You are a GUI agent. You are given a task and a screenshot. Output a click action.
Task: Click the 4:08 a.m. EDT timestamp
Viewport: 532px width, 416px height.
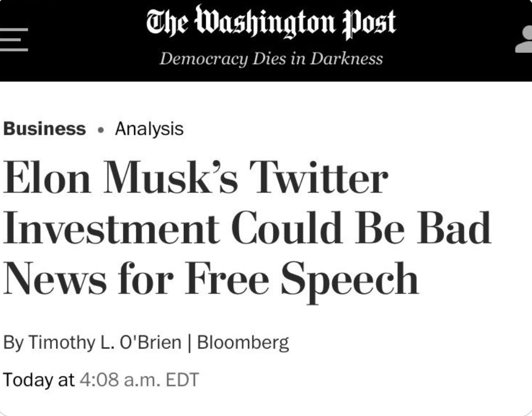[139, 380]
